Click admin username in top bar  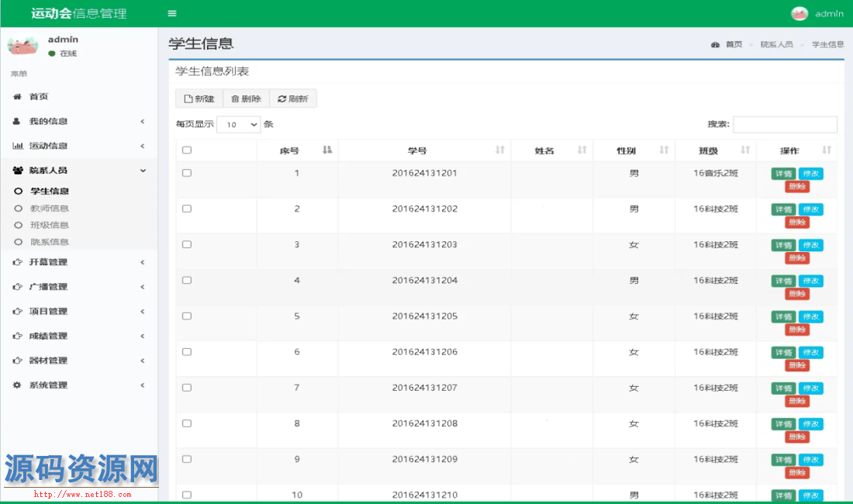829,14
